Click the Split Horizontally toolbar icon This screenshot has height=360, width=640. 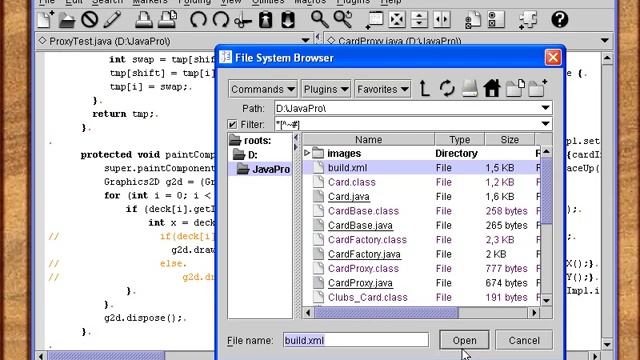(419, 20)
